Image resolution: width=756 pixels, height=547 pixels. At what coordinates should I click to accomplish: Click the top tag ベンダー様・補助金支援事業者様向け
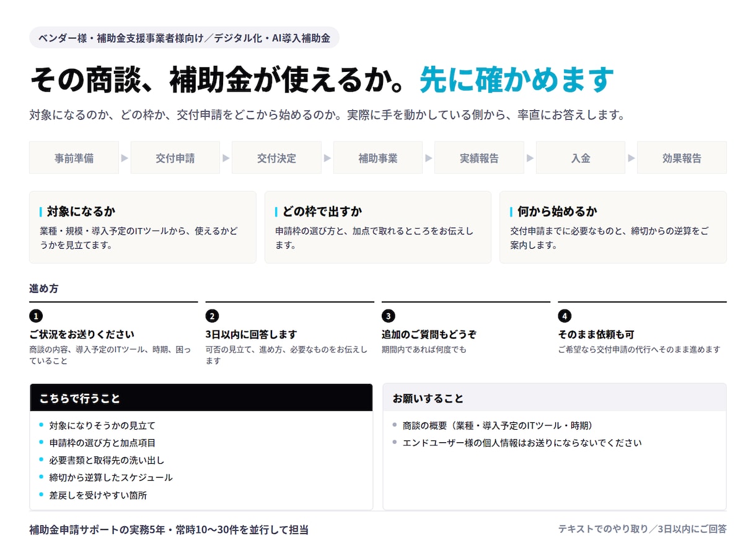184,38
